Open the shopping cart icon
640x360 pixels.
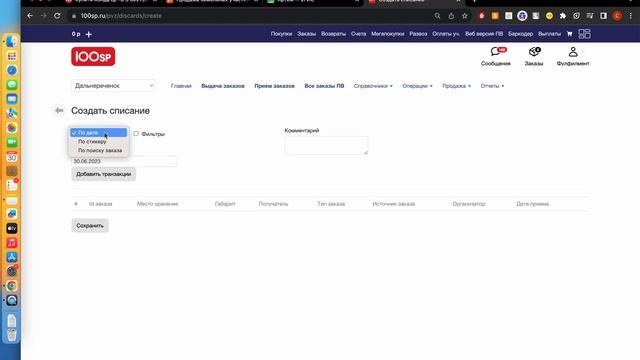[x=569, y=34]
